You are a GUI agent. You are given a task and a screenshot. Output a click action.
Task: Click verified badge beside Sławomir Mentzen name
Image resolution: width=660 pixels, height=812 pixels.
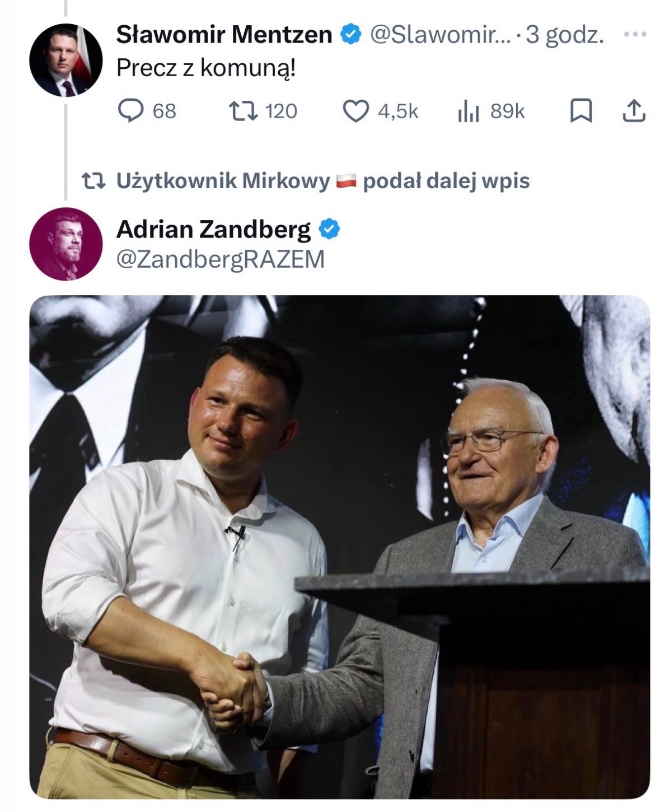tap(351, 35)
